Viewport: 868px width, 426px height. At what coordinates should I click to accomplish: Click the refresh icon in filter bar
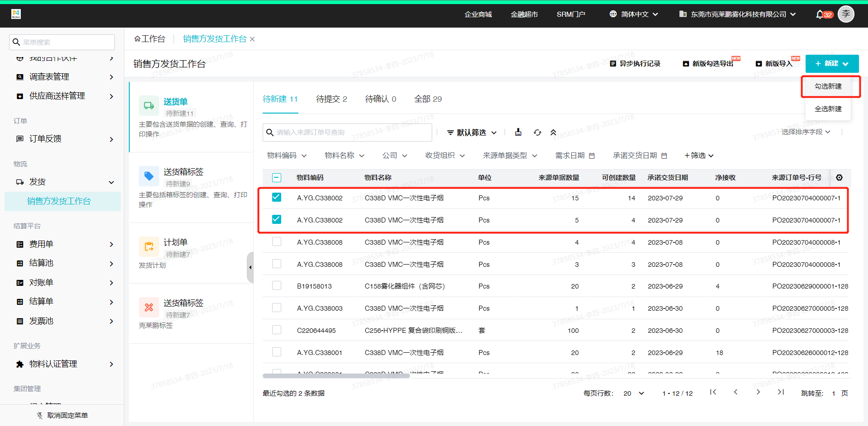tap(537, 133)
